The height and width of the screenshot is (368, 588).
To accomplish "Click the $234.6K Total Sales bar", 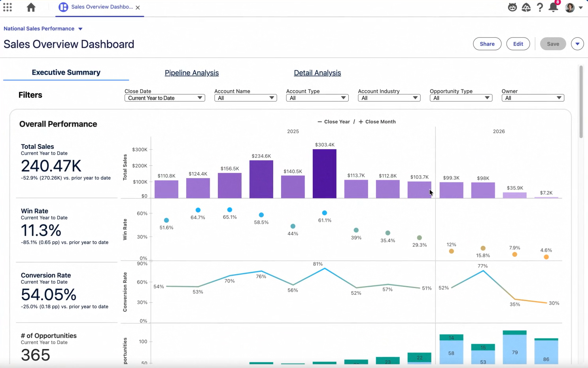I will 261,179.
